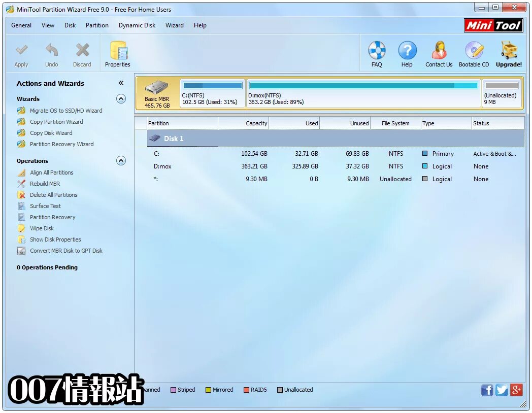Open the Dynamic Disk menu

pyautogui.click(x=137, y=25)
